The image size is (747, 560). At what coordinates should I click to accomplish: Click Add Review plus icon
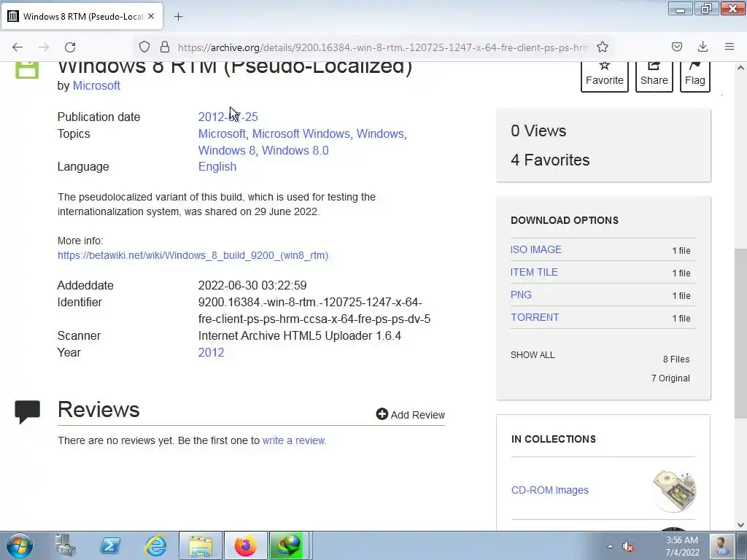point(382,414)
